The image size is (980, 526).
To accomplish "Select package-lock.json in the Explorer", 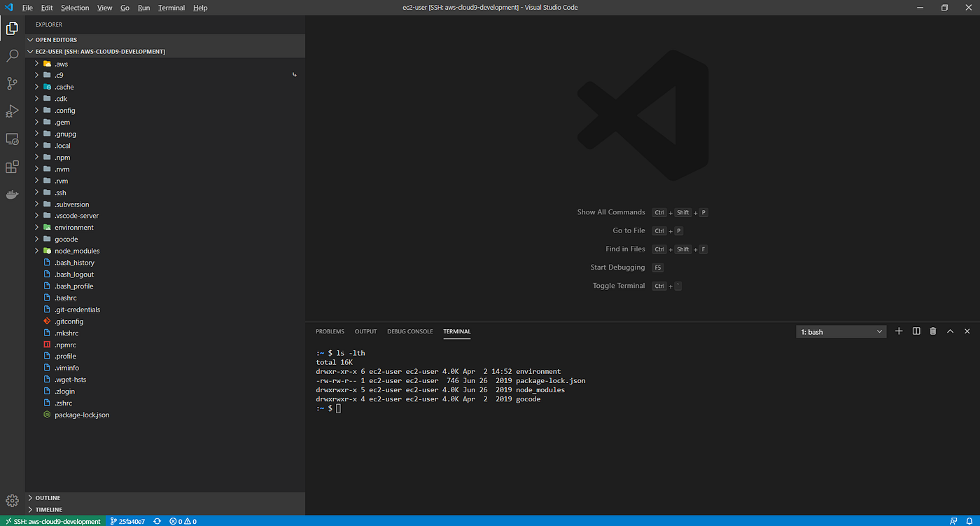I will click(x=82, y=414).
